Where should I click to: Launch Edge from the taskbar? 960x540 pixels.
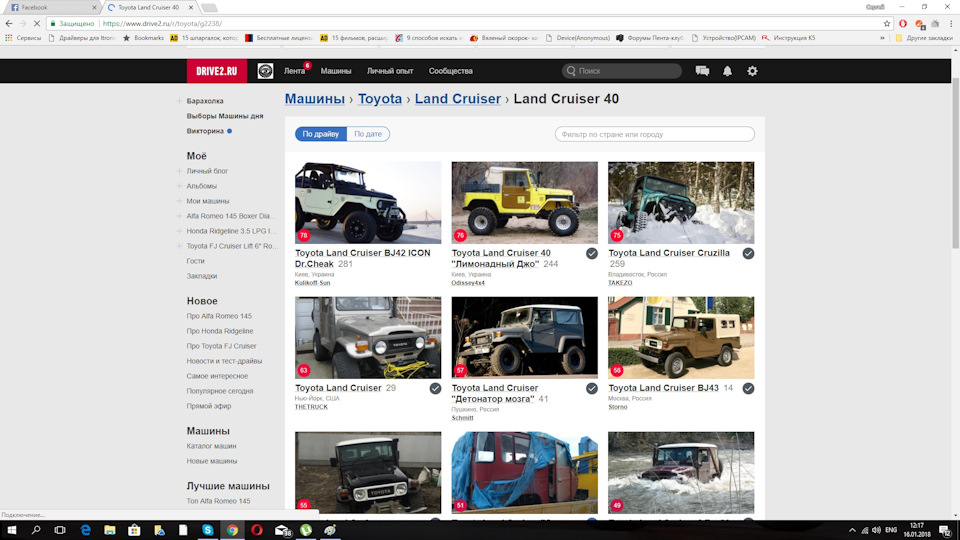click(x=85, y=530)
